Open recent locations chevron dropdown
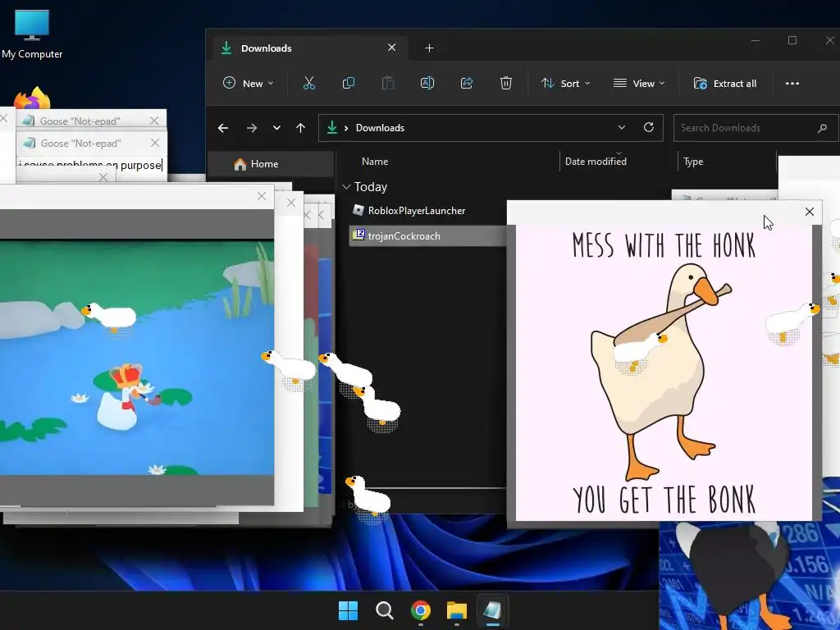The image size is (840, 630). point(276,128)
